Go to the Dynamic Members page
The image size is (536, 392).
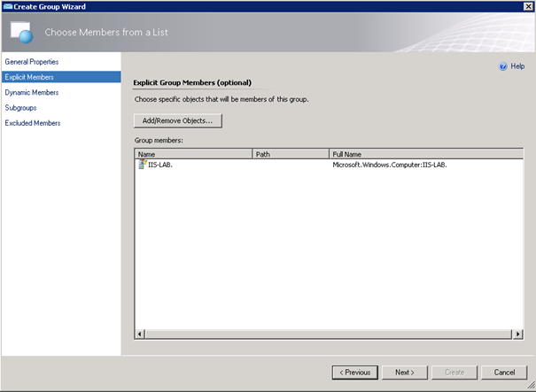(x=32, y=92)
